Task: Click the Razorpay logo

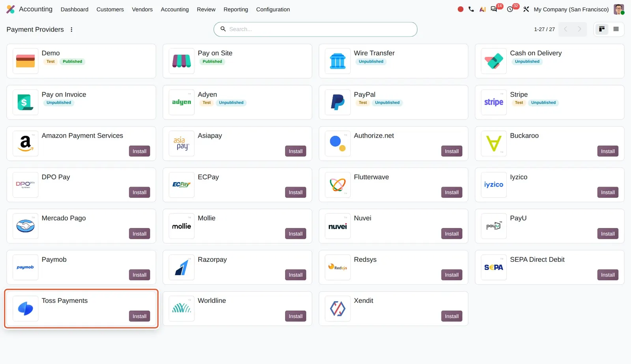Action: pos(181,267)
